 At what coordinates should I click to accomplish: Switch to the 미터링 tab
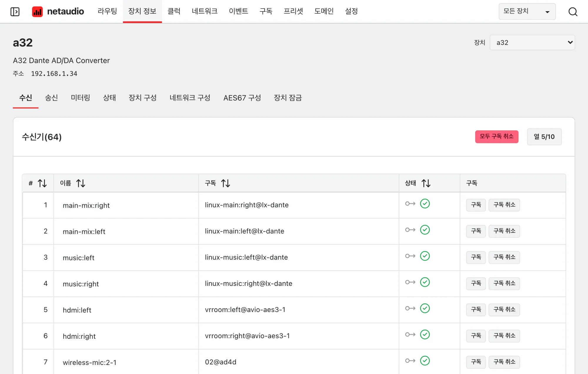tap(80, 98)
